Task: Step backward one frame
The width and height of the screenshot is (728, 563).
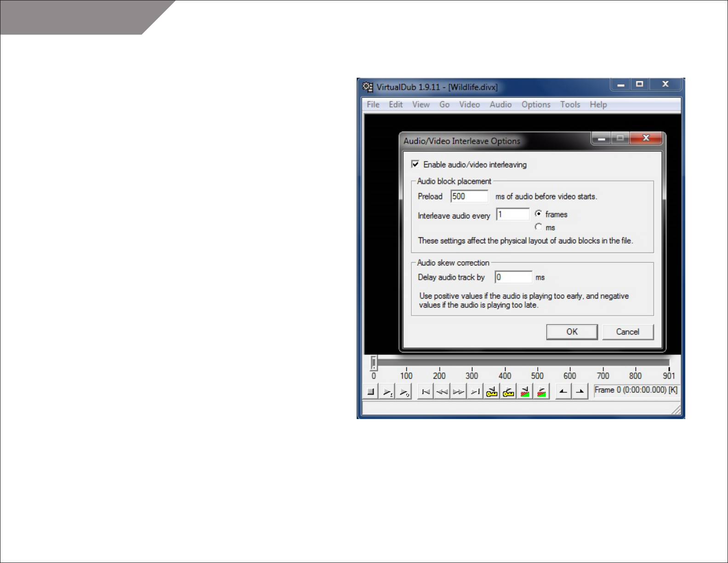Action: coord(442,392)
